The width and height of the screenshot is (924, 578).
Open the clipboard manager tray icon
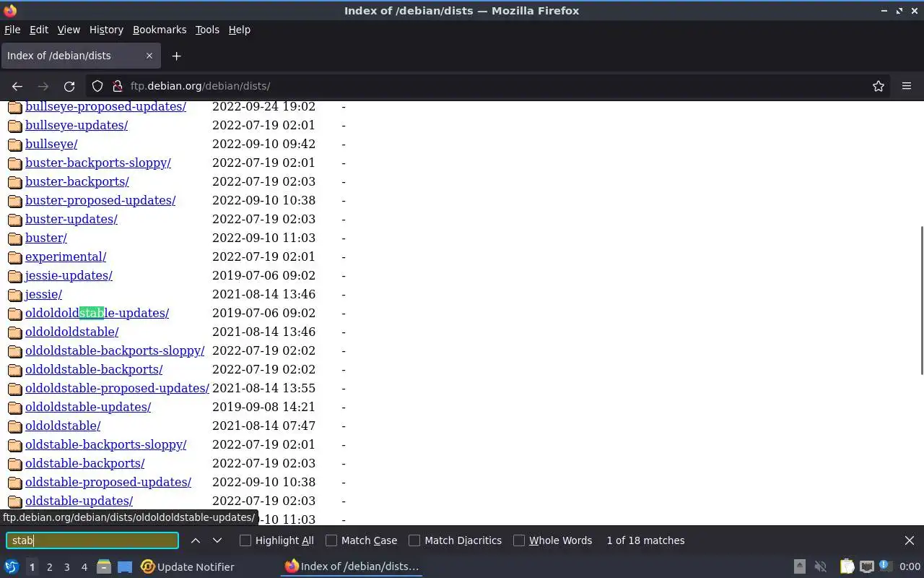pyautogui.click(x=847, y=566)
